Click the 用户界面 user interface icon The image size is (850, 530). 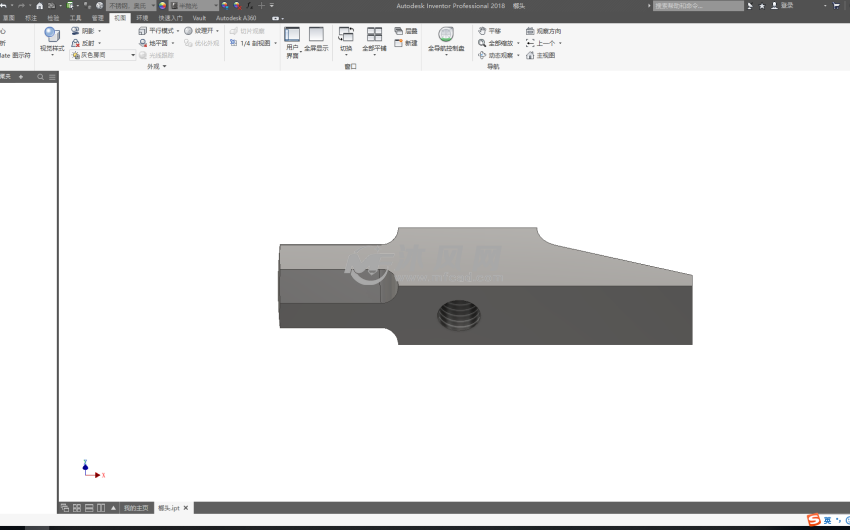click(x=292, y=35)
